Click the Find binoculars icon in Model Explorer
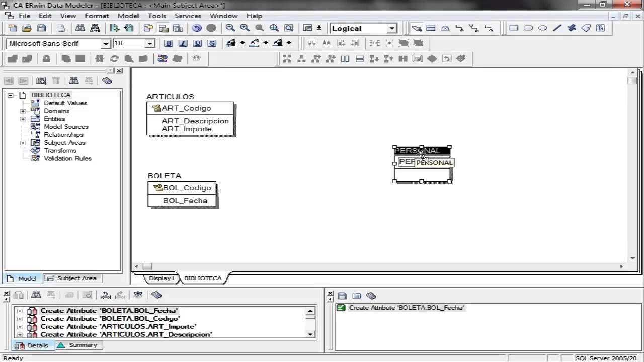Screen dimensions: 644x362 point(74,81)
